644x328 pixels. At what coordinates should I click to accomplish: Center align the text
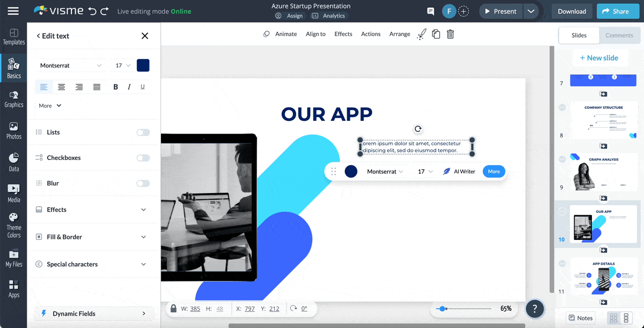(x=62, y=87)
